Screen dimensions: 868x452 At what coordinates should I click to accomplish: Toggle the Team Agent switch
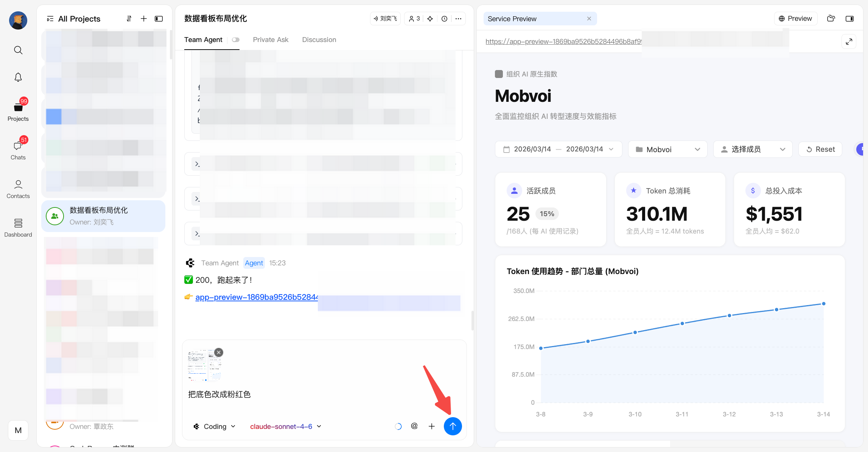[236, 40]
